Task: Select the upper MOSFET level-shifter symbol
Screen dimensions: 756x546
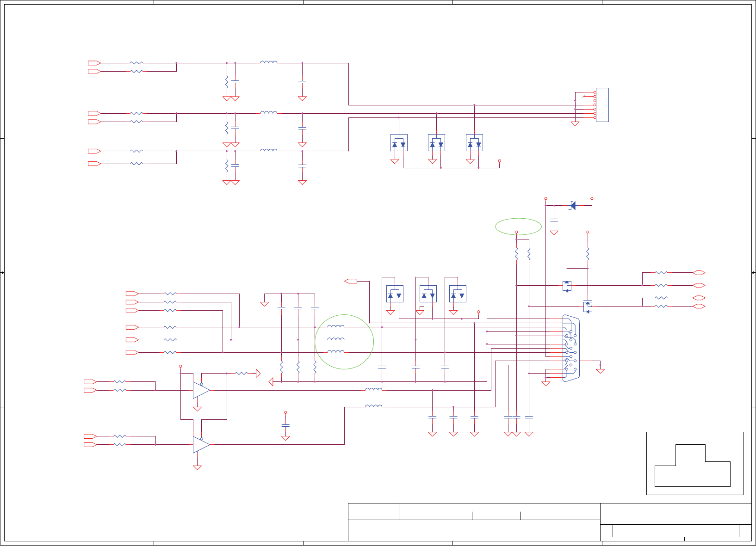Action: point(567,285)
